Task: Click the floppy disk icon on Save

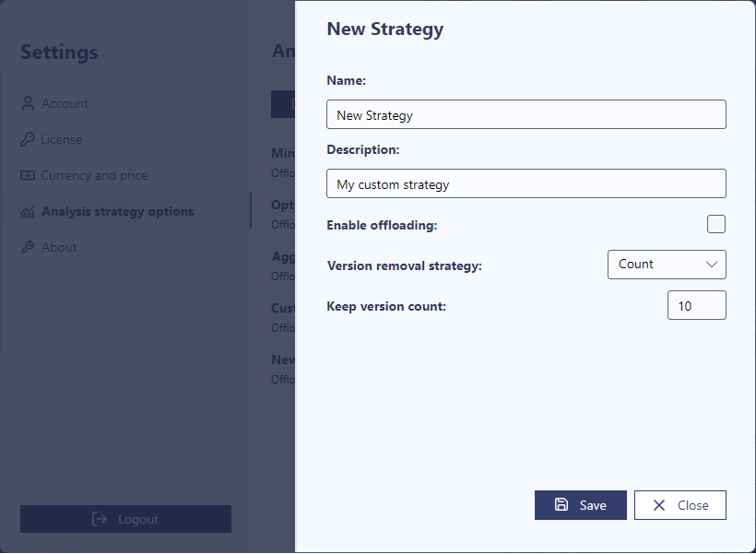Action: coord(562,504)
